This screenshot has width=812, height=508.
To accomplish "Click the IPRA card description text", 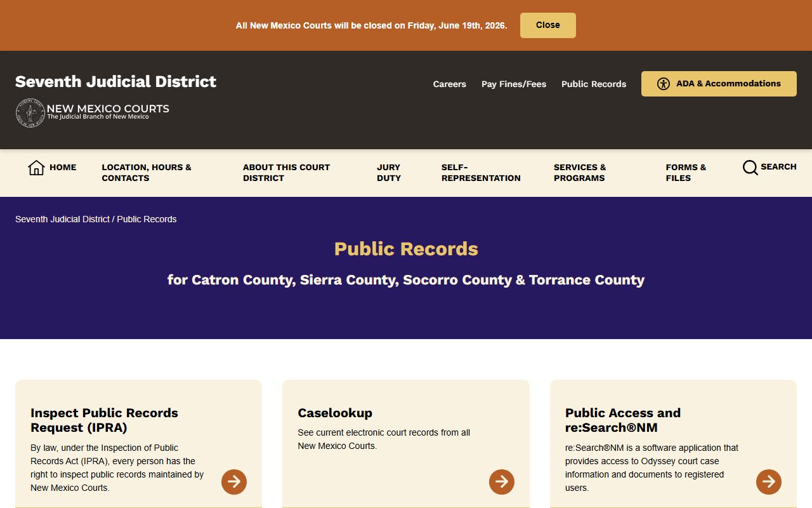I will click(117, 468).
